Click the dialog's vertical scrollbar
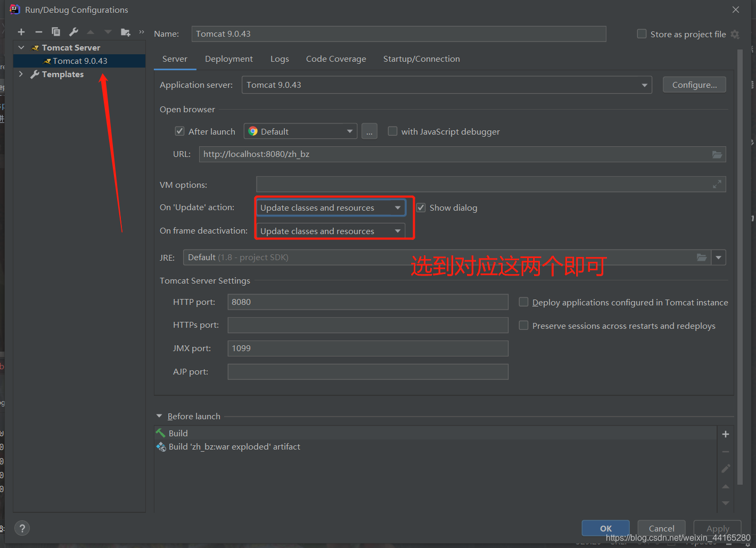 click(739, 266)
